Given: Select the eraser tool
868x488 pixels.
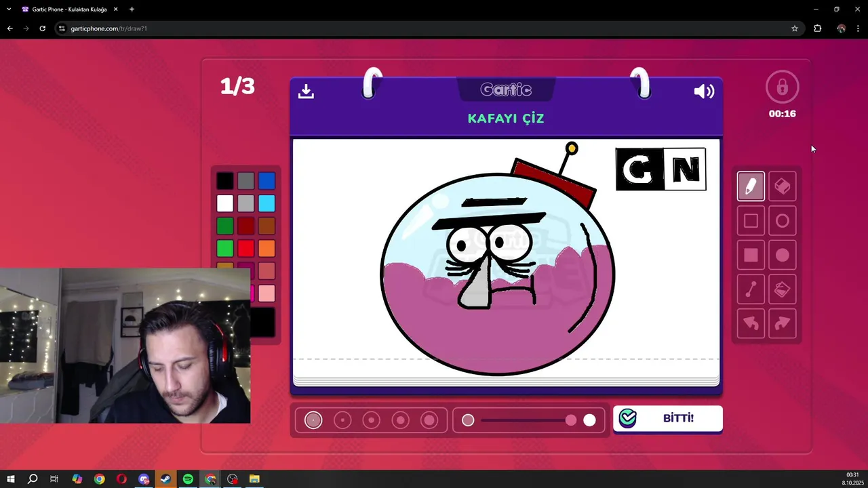Looking at the screenshot, I should (783, 186).
